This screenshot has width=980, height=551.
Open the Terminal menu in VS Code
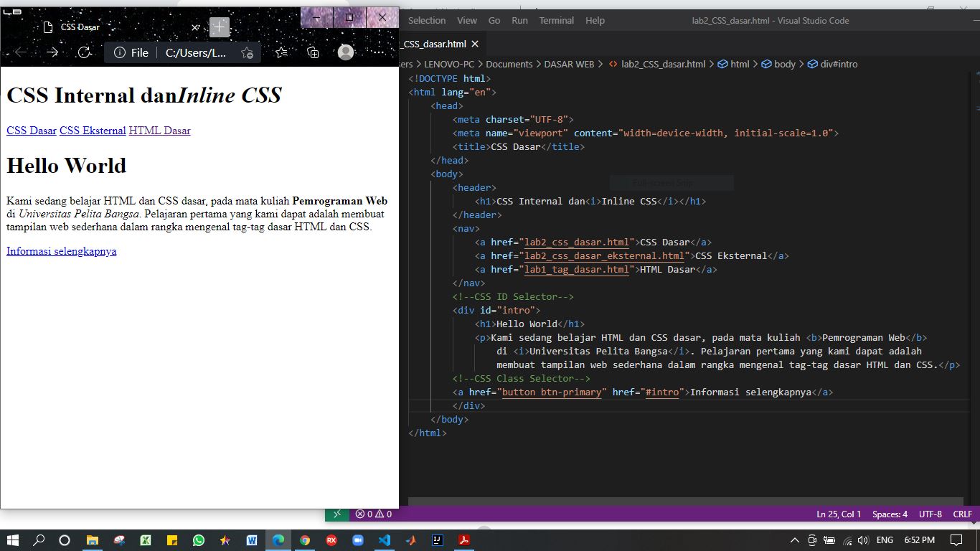coord(557,20)
